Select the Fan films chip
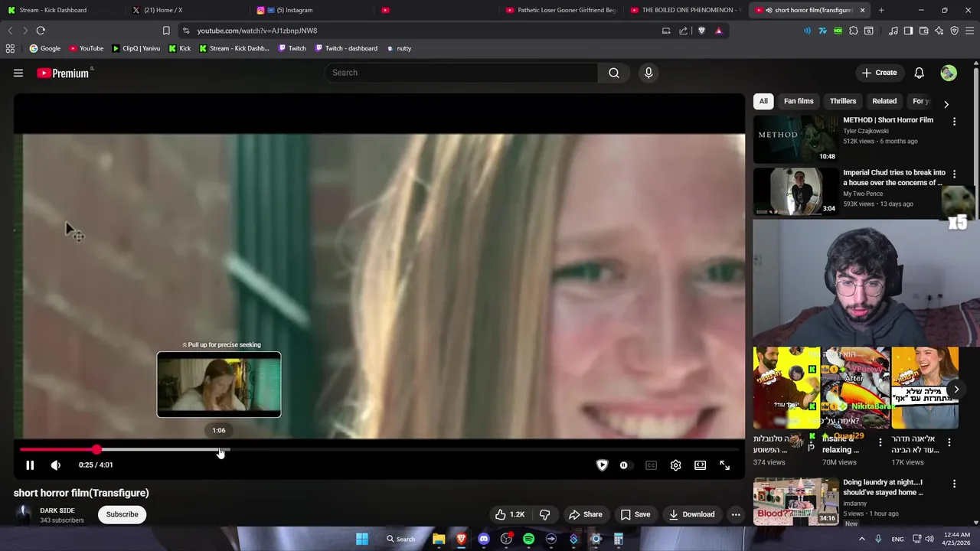Image resolution: width=980 pixels, height=551 pixels. pos(799,101)
